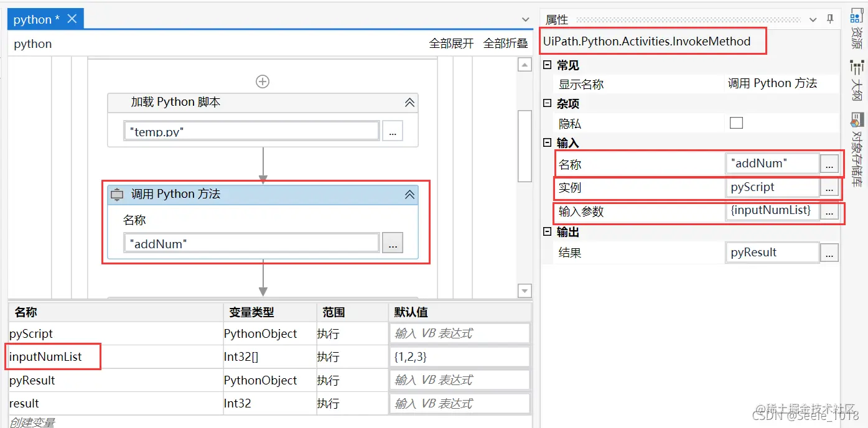This screenshot has height=428, width=868.
Task: Collapse the 输入 properties section
Action: [548, 142]
